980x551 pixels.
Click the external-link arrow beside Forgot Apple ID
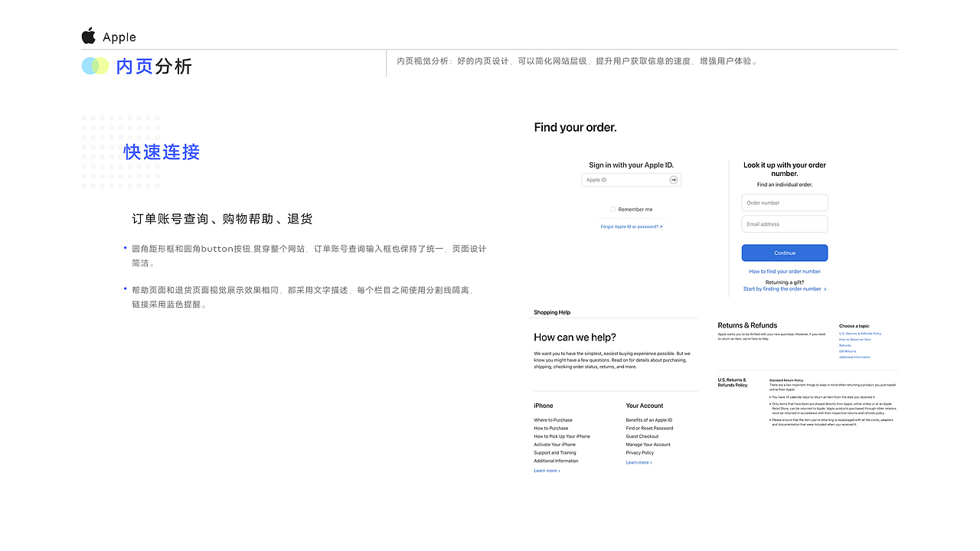[661, 227]
